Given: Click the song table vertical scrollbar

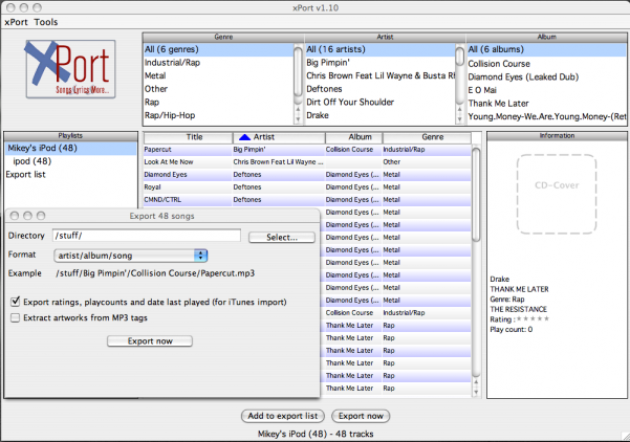Looking at the screenshot, I should tap(476, 195).
